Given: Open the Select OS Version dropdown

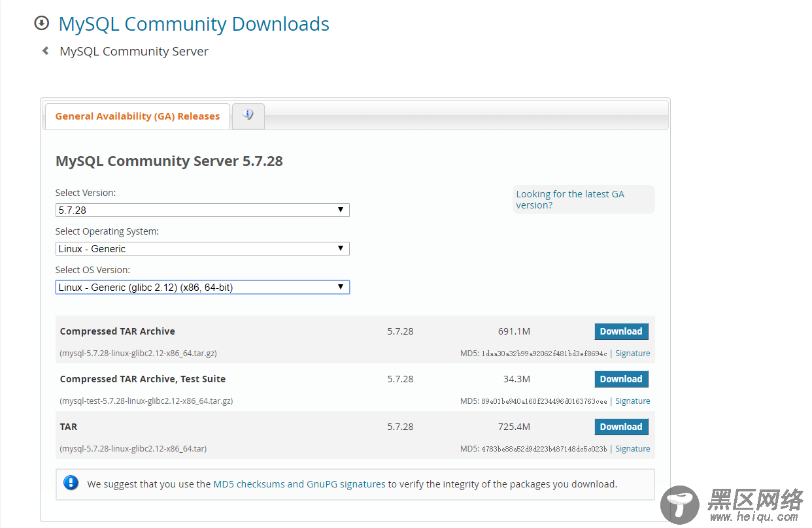Looking at the screenshot, I should tap(203, 288).
